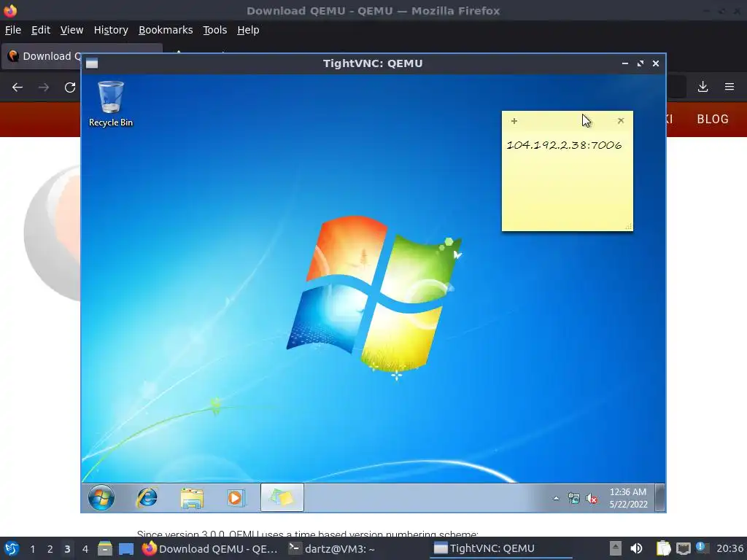Screen dimensions: 747x560
Task: Open Firefox downloads panel
Action: pos(703,87)
